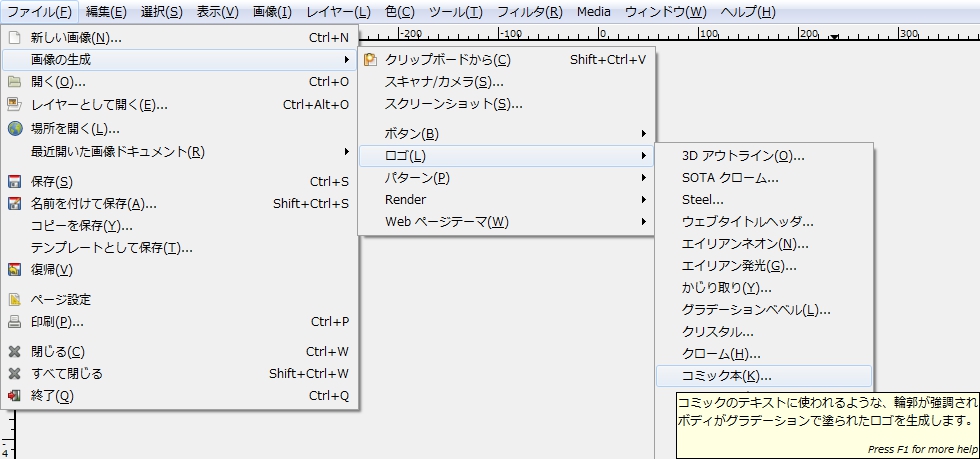Image resolution: width=980 pixels, height=459 pixels.
Task: Expand 最近開いた画像ドキュメント submenu arrow
Action: tap(346, 151)
